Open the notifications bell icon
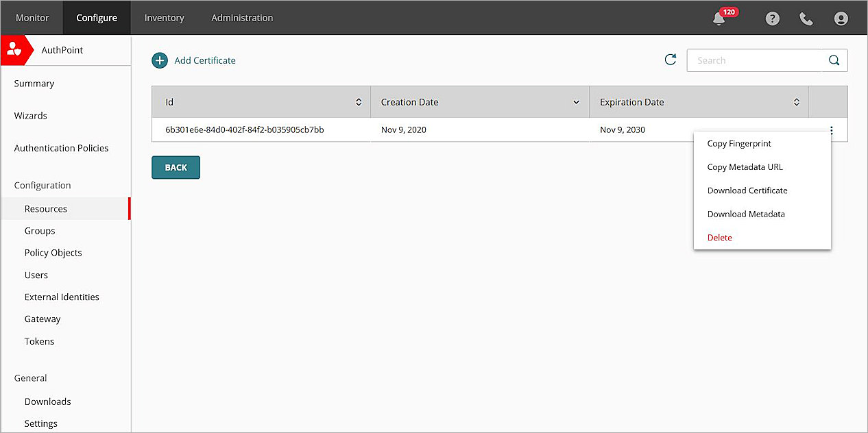Screen dimensions: 868x433 pyautogui.click(x=719, y=18)
